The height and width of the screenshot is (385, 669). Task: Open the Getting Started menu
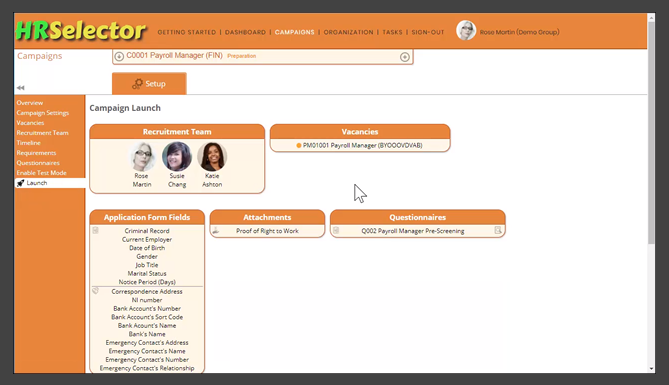[186, 32]
